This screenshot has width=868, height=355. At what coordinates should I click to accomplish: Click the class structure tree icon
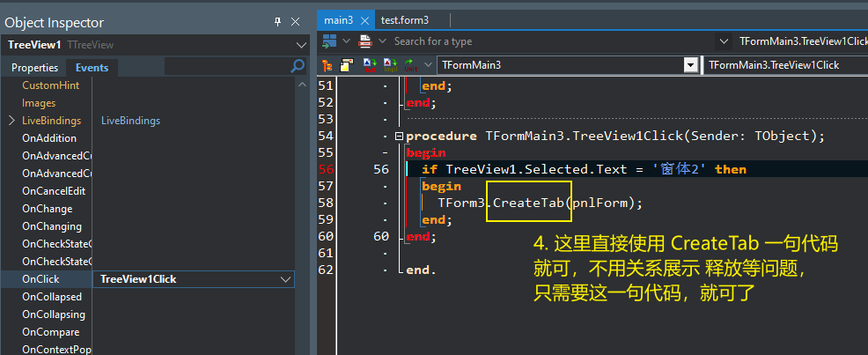tap(327, 65)
